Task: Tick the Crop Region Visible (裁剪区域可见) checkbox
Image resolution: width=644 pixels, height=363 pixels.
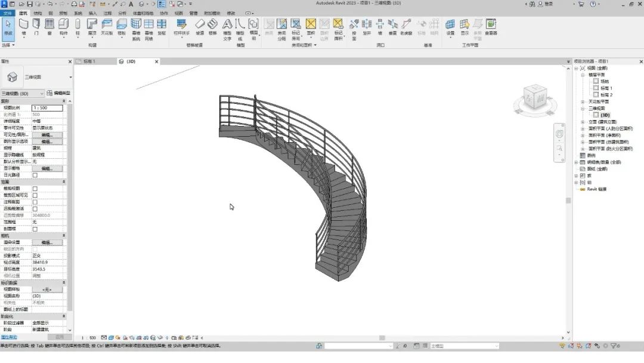Action: coord(35,195)
